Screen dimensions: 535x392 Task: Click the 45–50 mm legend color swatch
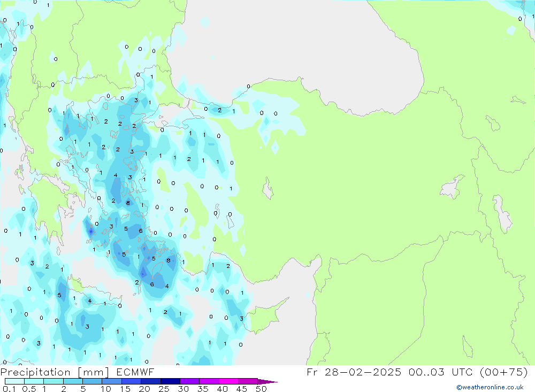[x=248, y=381]
